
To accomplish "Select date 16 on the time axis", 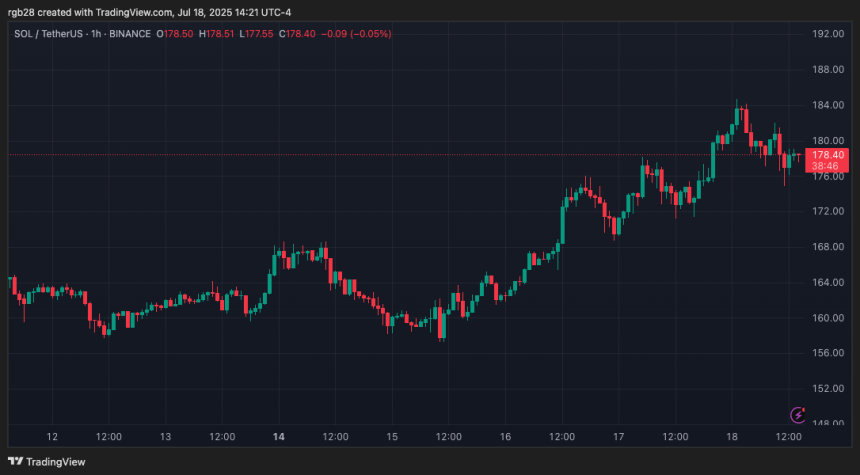I will coord(506,437).
